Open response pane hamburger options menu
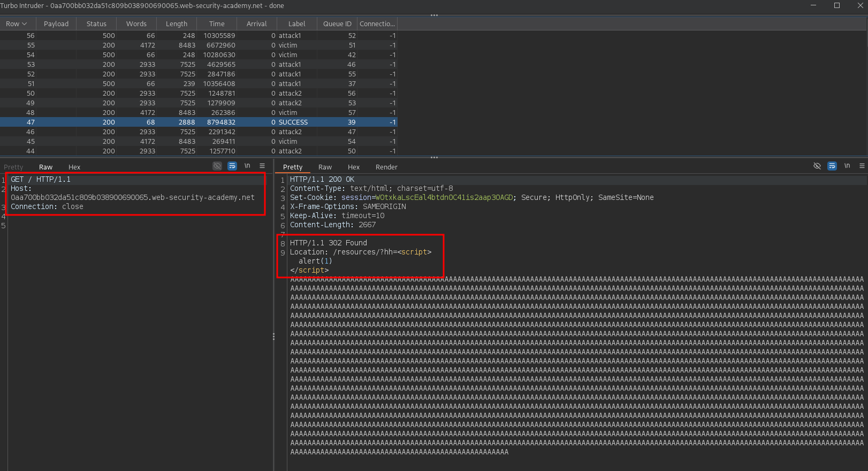 (862, 166)
